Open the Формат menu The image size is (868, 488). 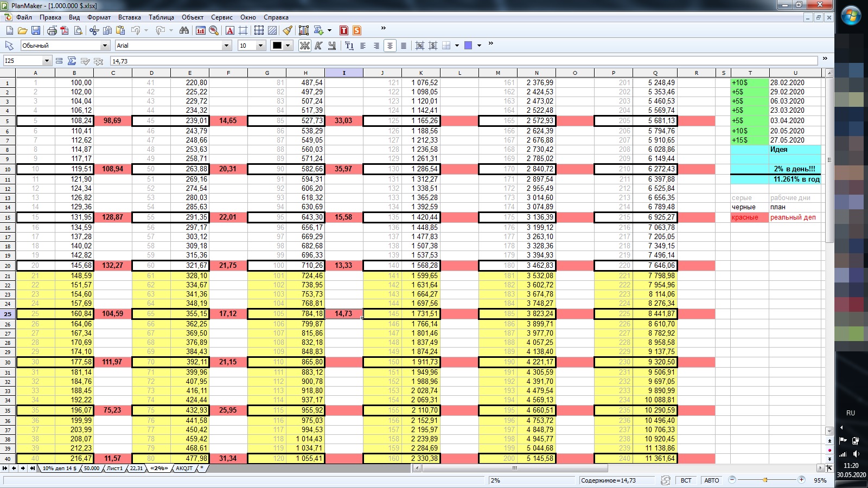99,17
